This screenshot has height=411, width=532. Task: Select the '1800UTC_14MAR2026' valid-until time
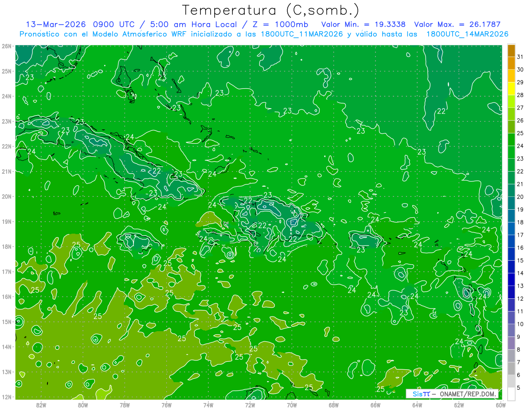point(467,34)
